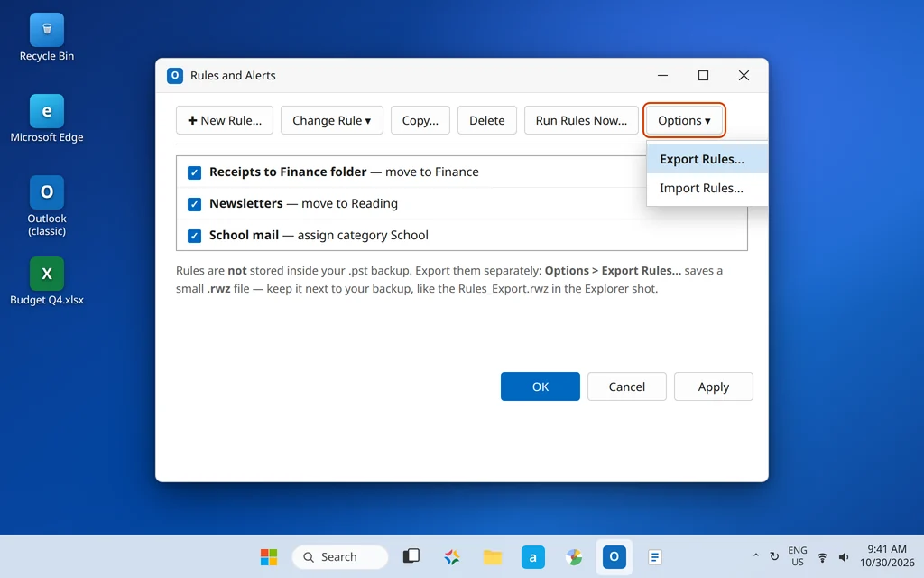Viewport: 924px width, 578px height.
Task: Click the sync refresh tray icon
Action: [774, 556]
